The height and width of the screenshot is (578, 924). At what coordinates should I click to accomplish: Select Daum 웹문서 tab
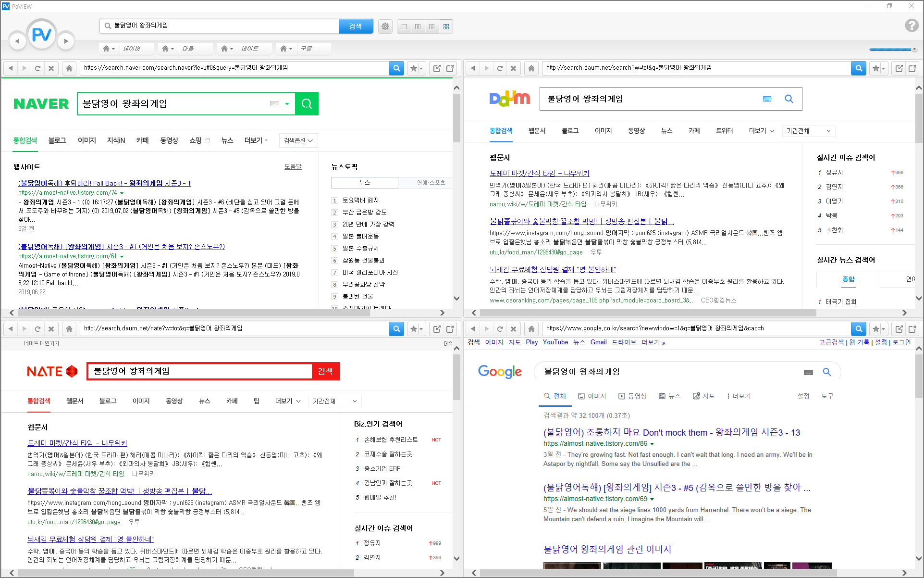point(537,131)
